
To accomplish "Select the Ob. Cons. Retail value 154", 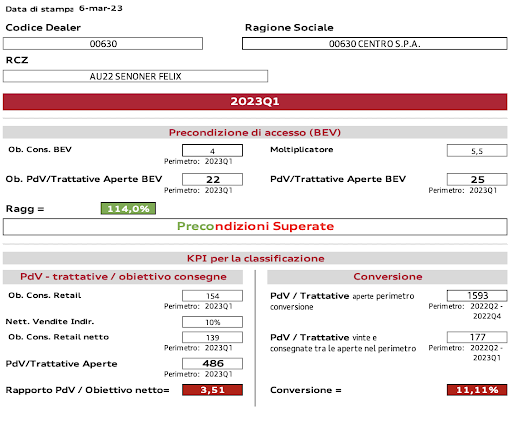I will coord(212,296).
